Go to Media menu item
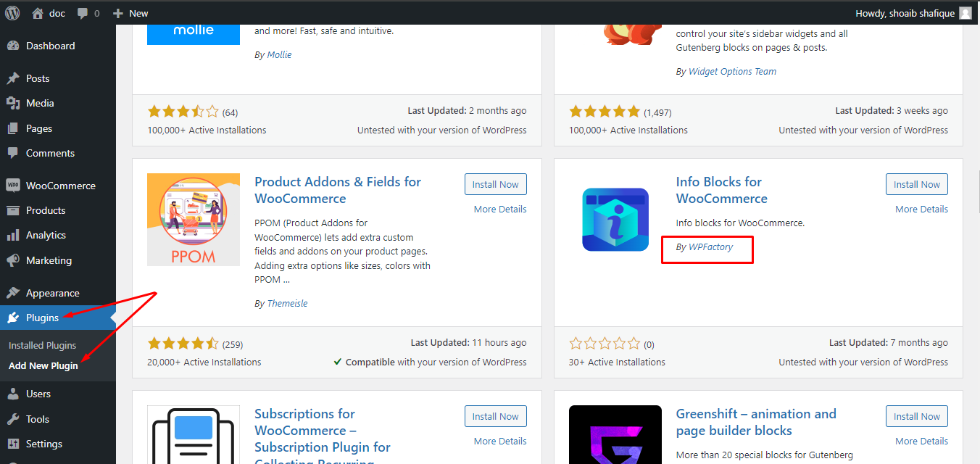 (58, 103)
